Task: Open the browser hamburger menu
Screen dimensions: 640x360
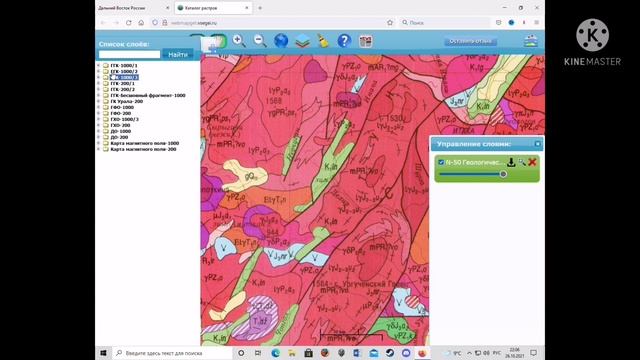Action: [537, 23]
